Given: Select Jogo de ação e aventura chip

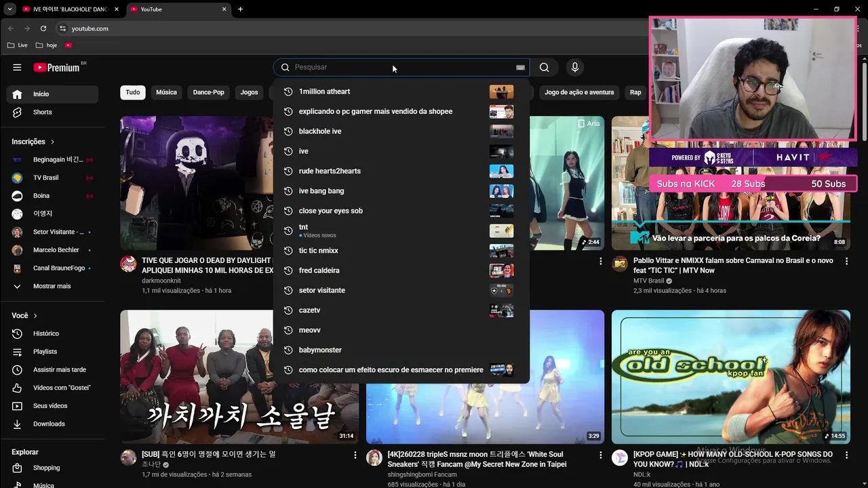Looking at the screenshot, I should click(x=579, y=92).
